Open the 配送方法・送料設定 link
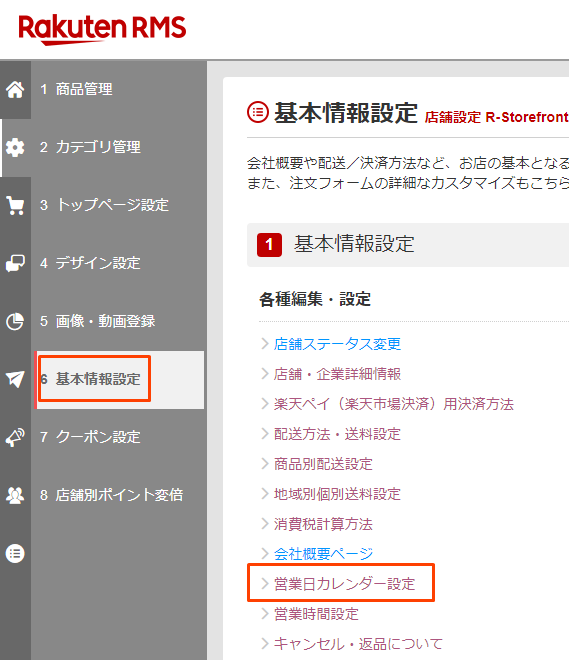The width and height of the screenshot is (569, 660). pos(337,434)
